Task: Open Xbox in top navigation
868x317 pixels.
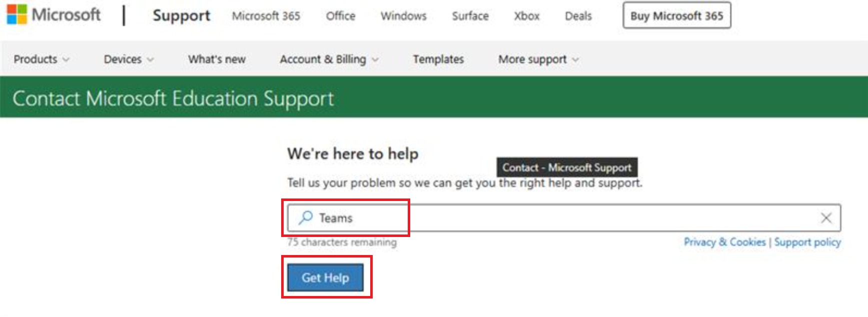Action: click(527, 16)
